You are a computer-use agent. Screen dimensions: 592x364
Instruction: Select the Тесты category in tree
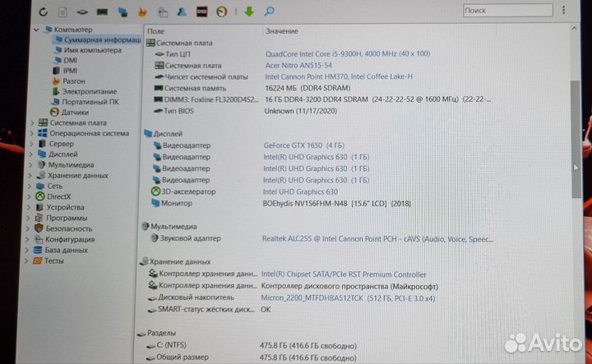click(49, 260)
